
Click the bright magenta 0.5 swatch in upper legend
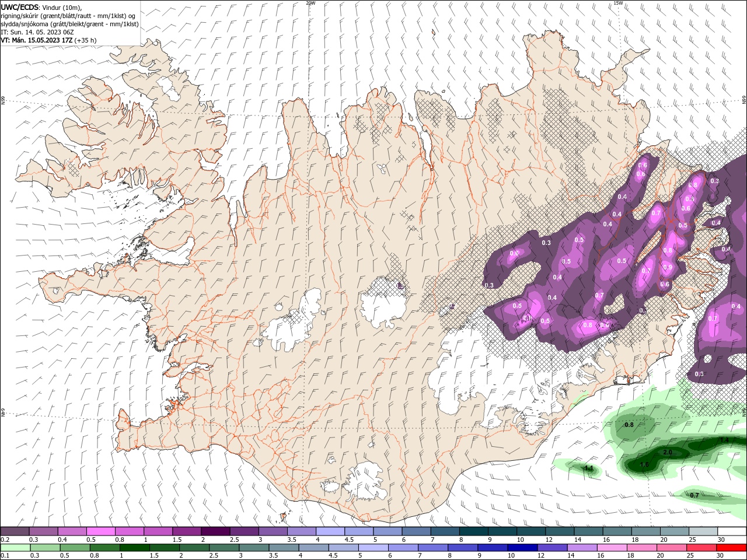(100, 531)
